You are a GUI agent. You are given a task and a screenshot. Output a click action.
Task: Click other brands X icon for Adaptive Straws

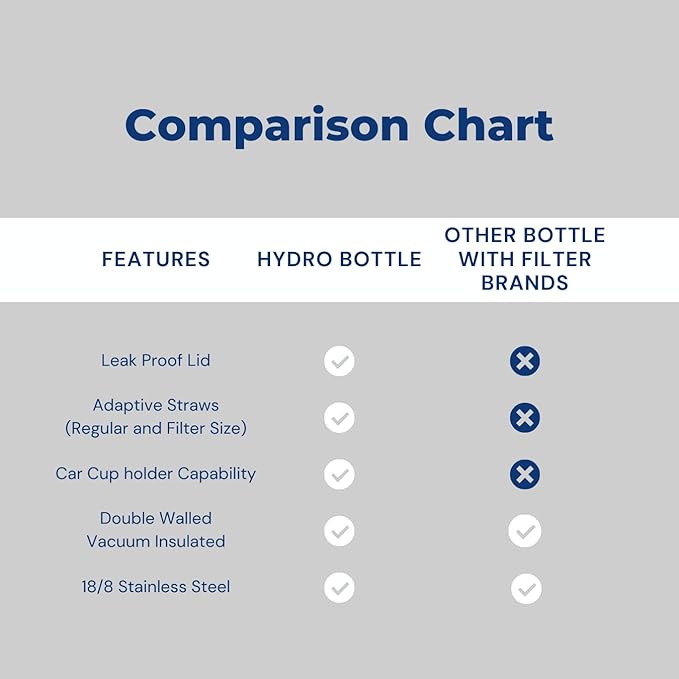[x=525, y=418]
